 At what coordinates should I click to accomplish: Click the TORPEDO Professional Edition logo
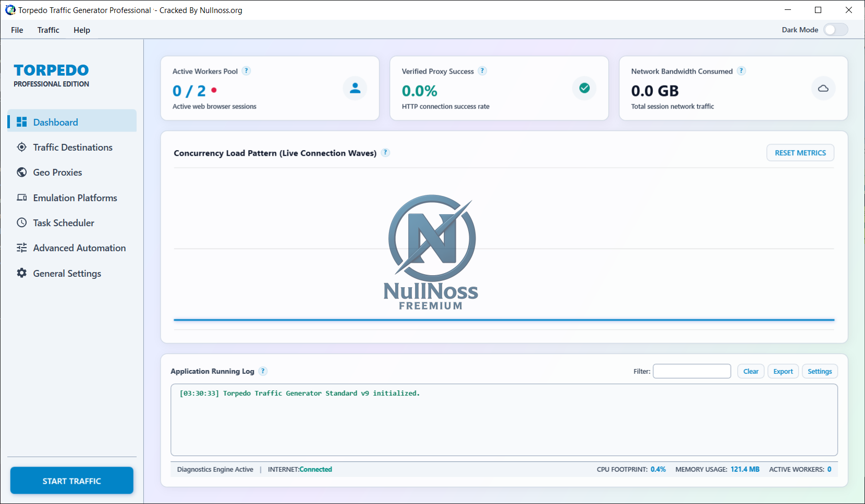click(51, 75)
